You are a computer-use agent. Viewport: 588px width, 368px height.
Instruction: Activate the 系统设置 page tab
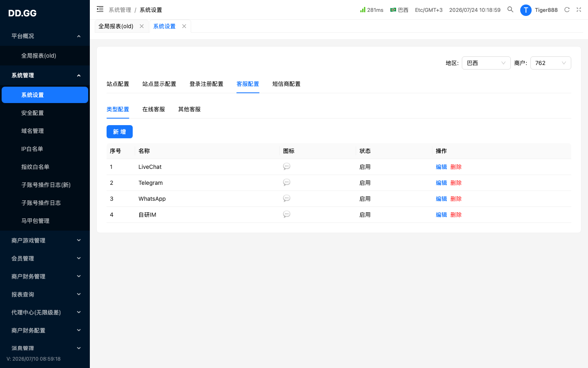click(164, 26)
